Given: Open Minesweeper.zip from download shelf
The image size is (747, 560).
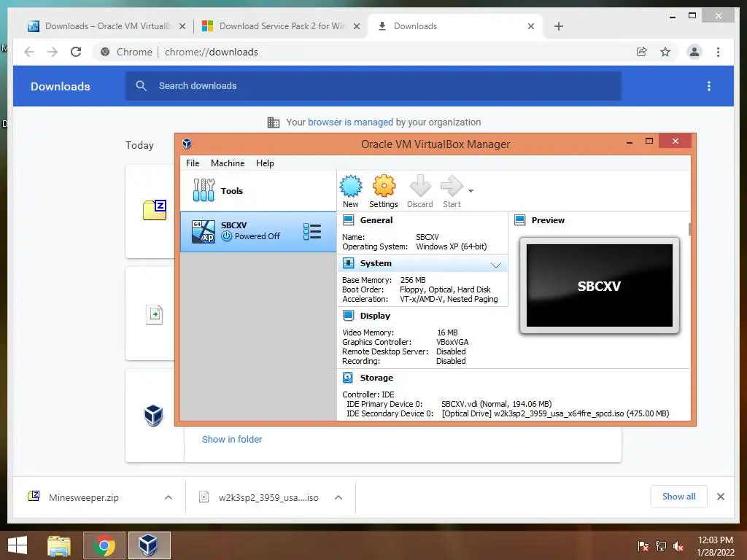Looking at the screenshot, I should pyautogui.click(x=84, y=497).
